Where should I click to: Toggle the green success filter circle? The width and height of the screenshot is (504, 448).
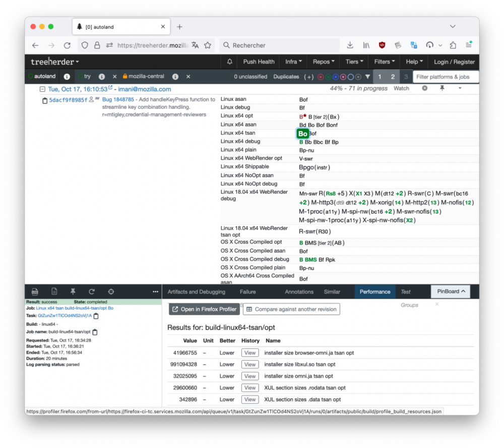click(x=328, y=77)
